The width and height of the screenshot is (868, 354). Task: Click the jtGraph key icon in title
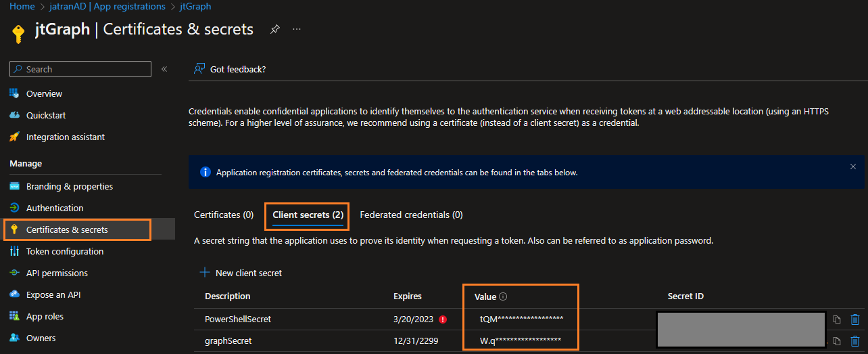click(x=18, y=33)
